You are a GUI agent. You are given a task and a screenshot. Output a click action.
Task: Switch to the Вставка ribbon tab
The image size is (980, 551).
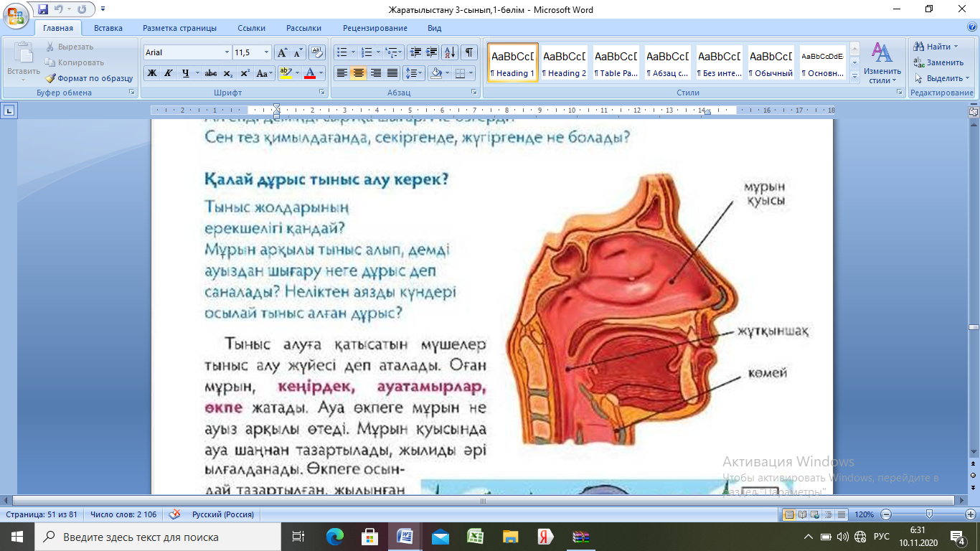tap(108, 28)
